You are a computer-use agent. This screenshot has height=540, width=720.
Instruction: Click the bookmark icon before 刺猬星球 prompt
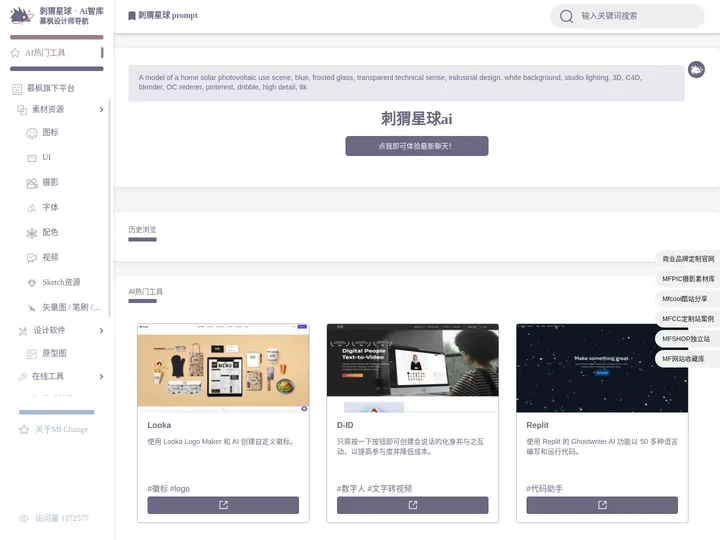[132, 16]
